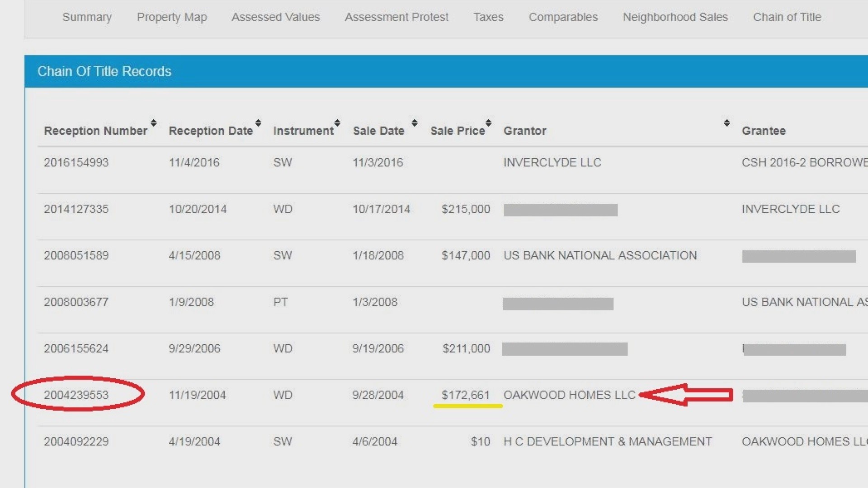Open the Summary tab
The image size is (868, 488).
click(x=87, y=17)
